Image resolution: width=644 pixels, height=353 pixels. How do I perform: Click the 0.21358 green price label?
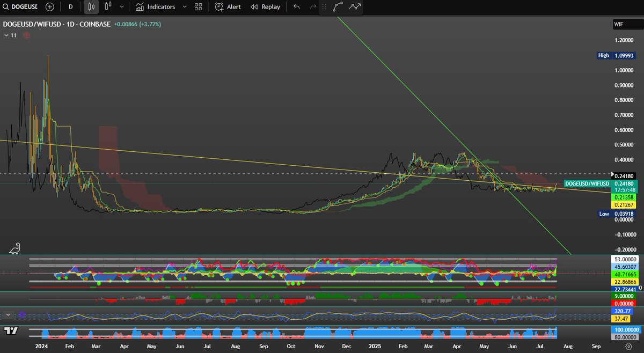(x=624, y=197)
